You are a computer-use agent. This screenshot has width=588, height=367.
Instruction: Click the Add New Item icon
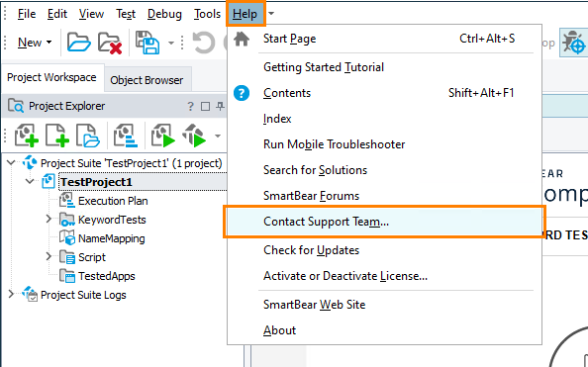coord(57,136)
